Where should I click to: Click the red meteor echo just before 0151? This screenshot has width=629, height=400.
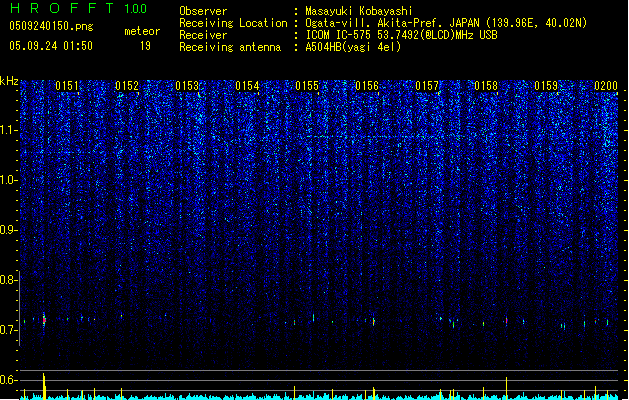tap(44, 320)
